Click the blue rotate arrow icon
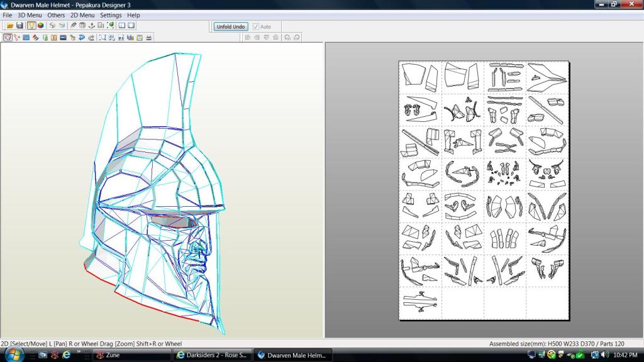The height and width of the screenshot is (362, 644). click(x=82, y=38)
